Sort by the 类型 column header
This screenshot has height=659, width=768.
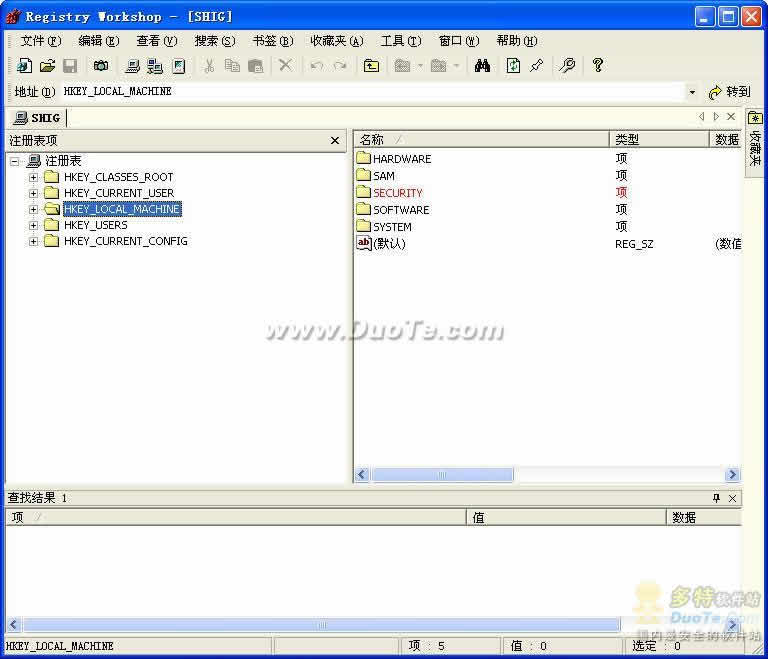coord(659,140)
